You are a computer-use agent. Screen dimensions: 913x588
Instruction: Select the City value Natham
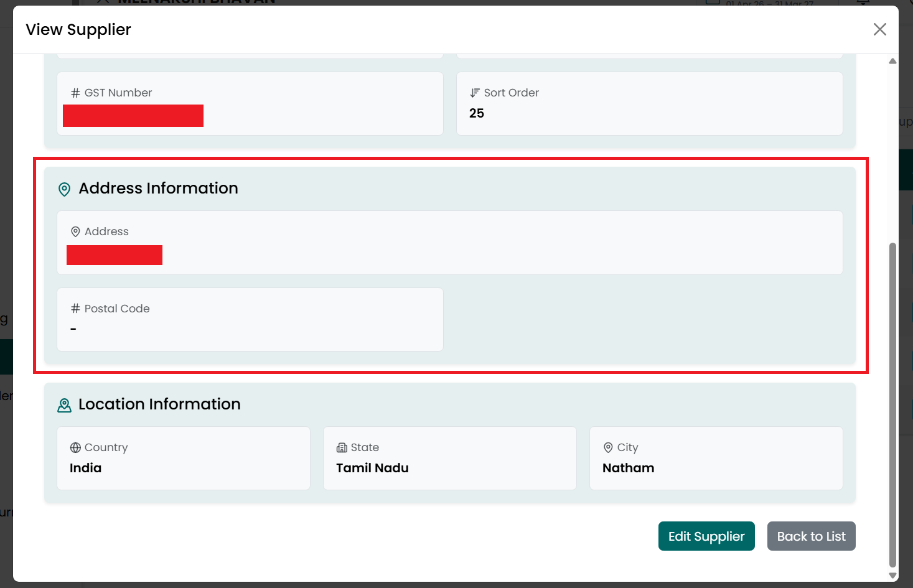(x=628, y=468)
